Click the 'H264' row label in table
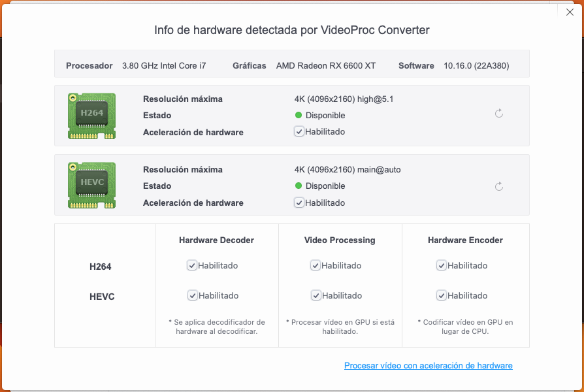Image resolution: width=584 pixels, height=392 pixels. [100, 267]
